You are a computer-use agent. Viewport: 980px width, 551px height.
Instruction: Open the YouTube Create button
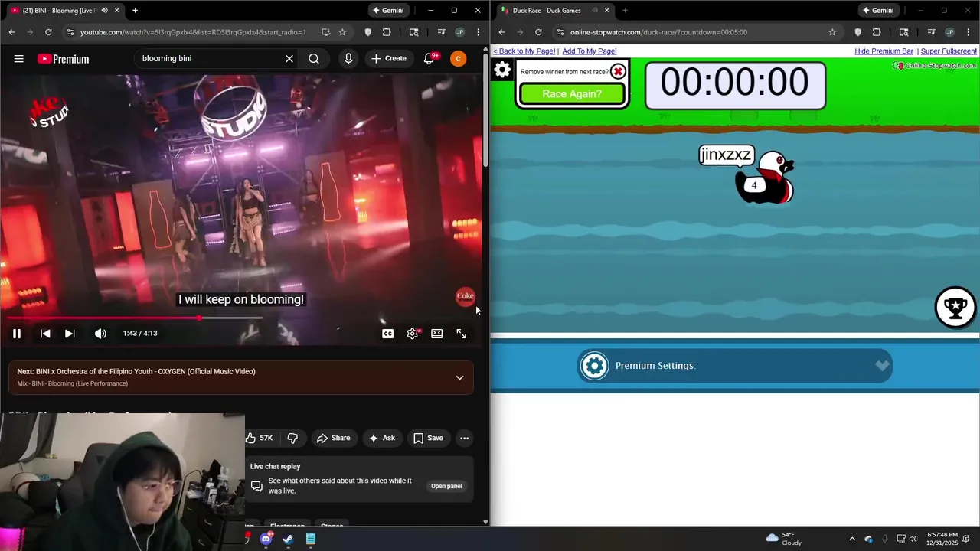pos(389,59)
